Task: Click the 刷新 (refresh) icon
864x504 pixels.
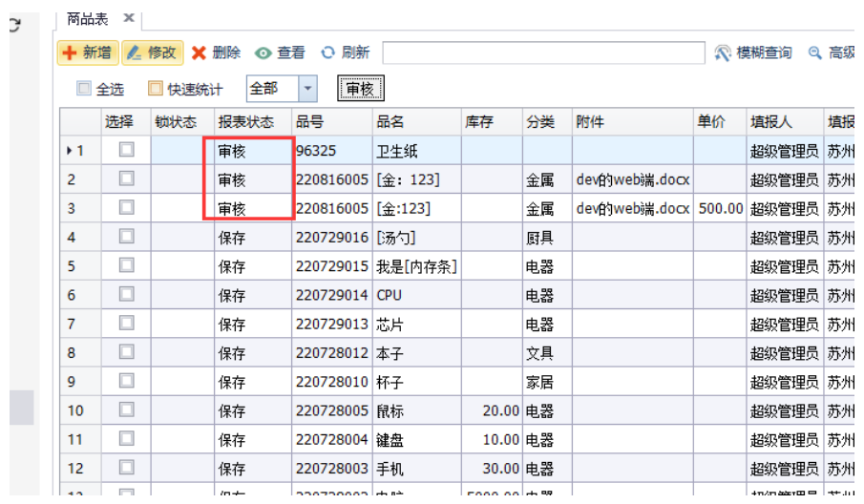Action: pyautogui.click(x=328, y=53)
